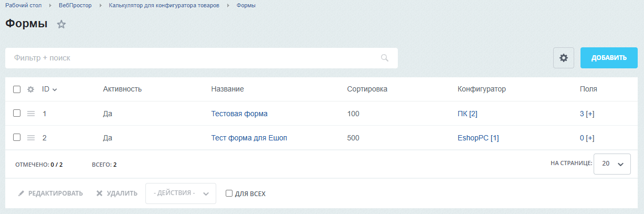
Task: Click the Удалить button
Action: click(117, 193)
